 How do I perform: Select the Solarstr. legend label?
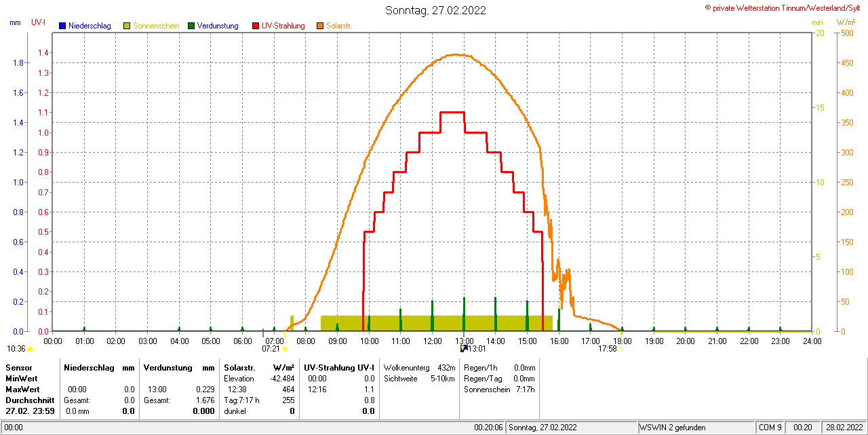click(x=339, y=26)
